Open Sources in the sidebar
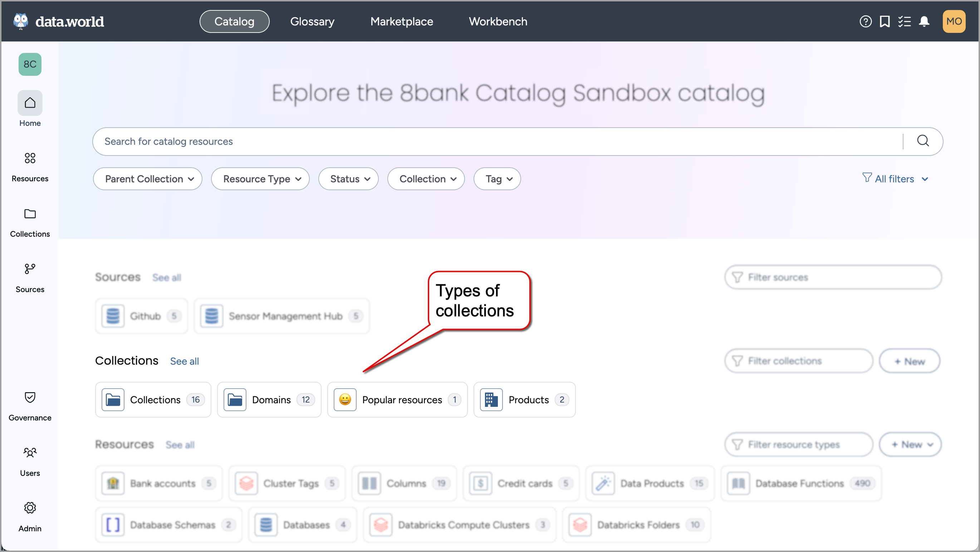 click(x=30, y=277)
